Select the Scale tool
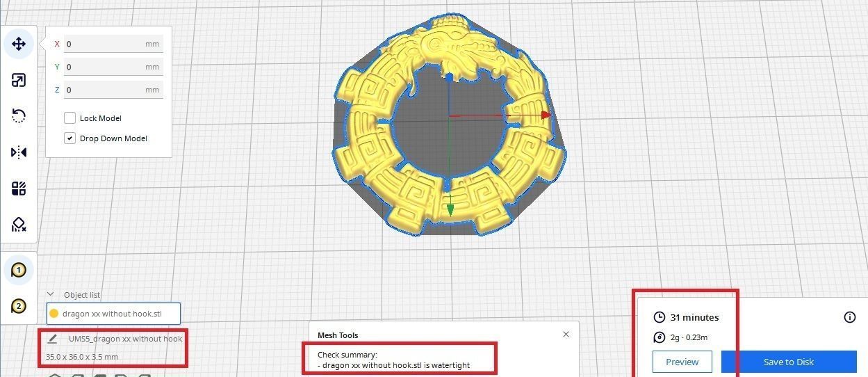This screenshot has width=868, height=377. pos(19,80)
